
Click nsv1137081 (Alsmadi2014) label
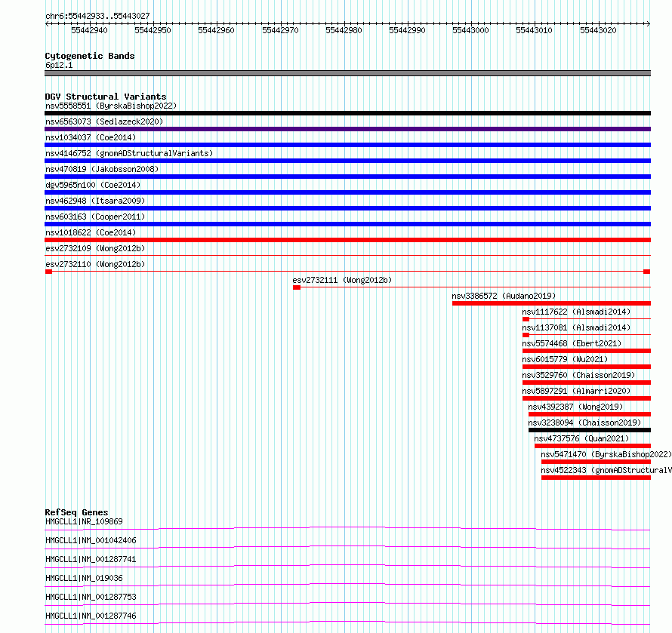point(576,327)
